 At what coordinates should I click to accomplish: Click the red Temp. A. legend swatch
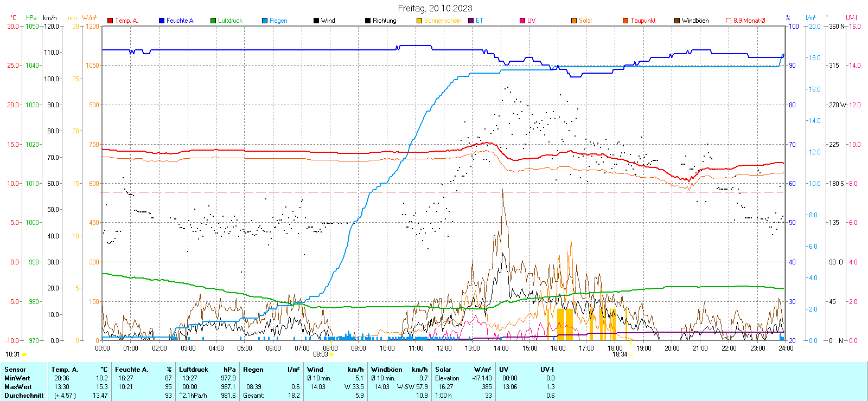coord(110,21)
